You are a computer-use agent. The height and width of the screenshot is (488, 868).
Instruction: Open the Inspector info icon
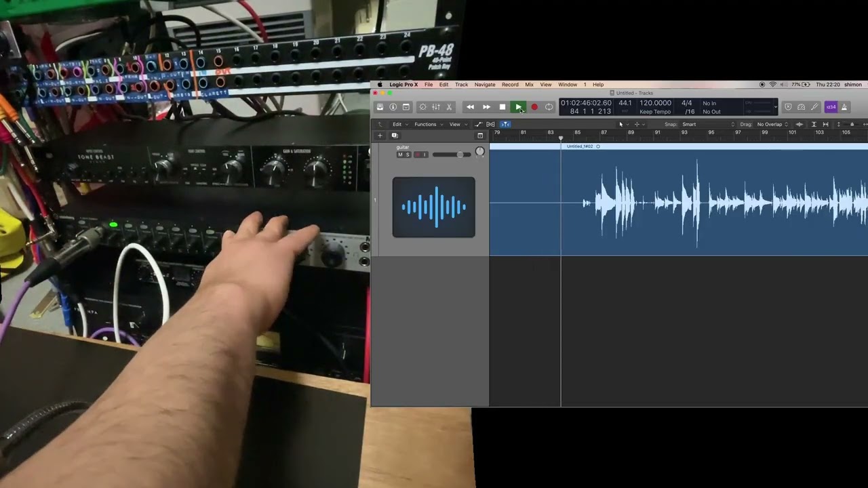click(393, 107)
